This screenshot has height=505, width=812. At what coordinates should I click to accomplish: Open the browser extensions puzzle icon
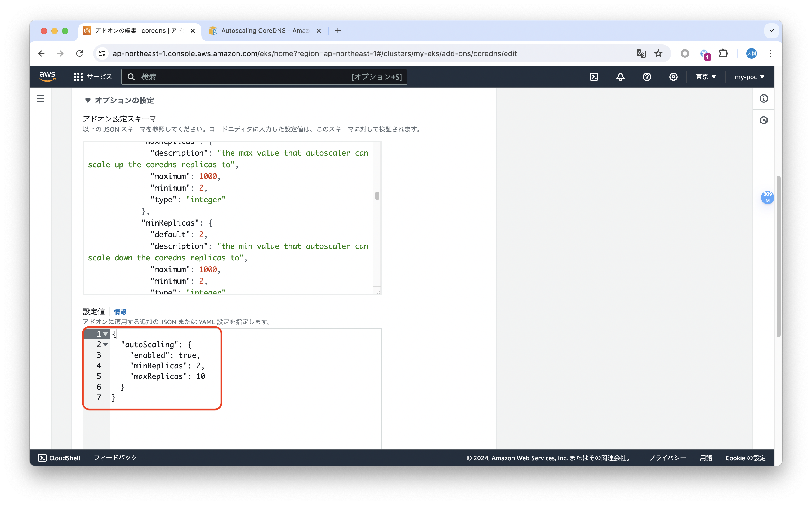(x=724, y=53)
